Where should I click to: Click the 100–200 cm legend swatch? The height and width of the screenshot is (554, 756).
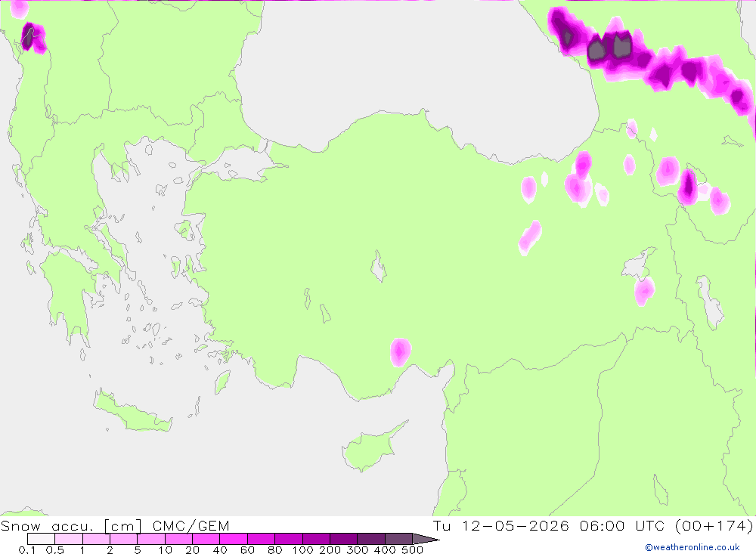coord(316,539)
